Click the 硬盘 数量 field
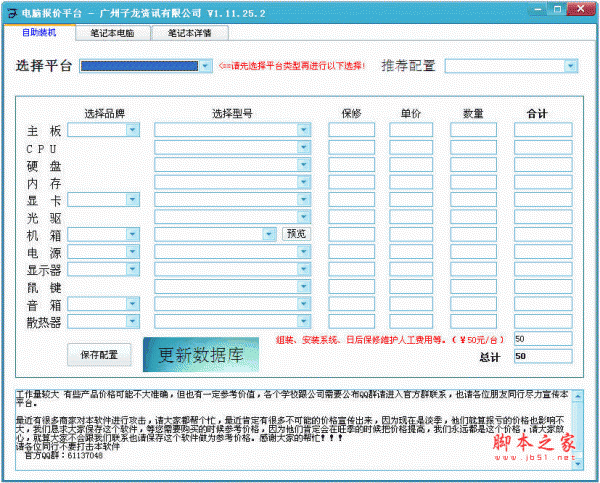600x483 pixels. [x=473, y=165]
